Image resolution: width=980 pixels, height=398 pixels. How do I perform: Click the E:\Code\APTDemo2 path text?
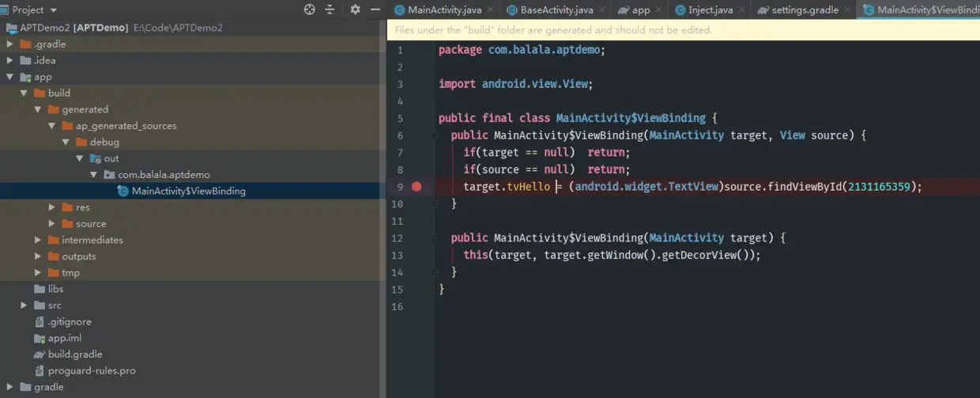[x=179, y=28]
